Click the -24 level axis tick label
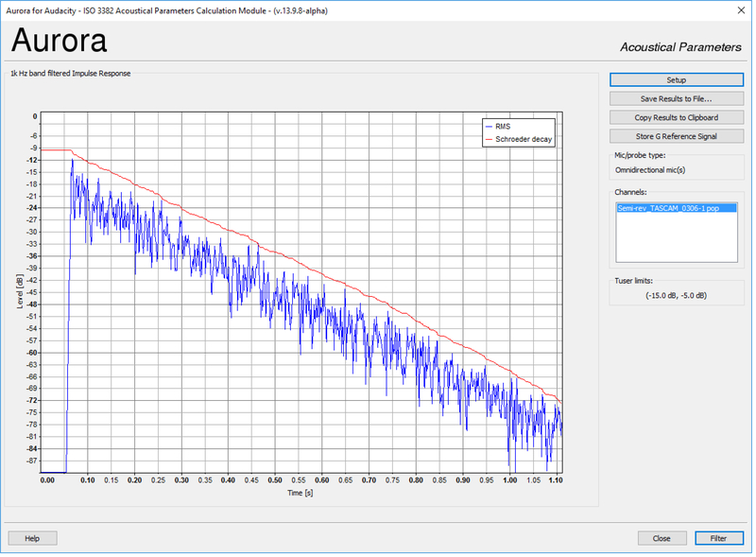756x557 pixels. [32, 208]
